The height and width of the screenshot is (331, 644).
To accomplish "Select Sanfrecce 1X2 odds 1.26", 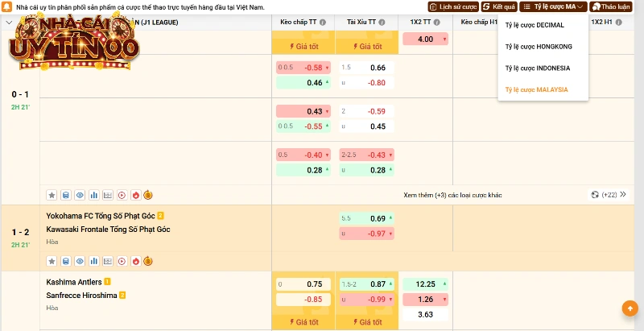I will (426, 300).
